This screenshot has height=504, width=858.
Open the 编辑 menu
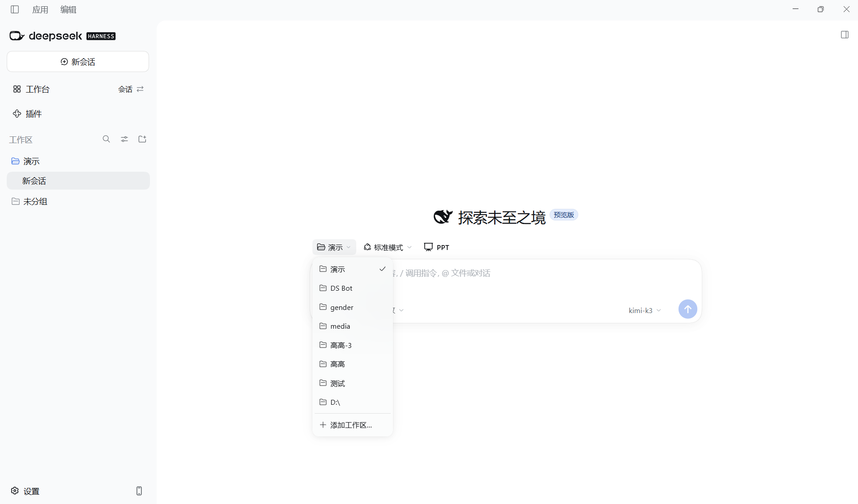[x=68, y=9]
